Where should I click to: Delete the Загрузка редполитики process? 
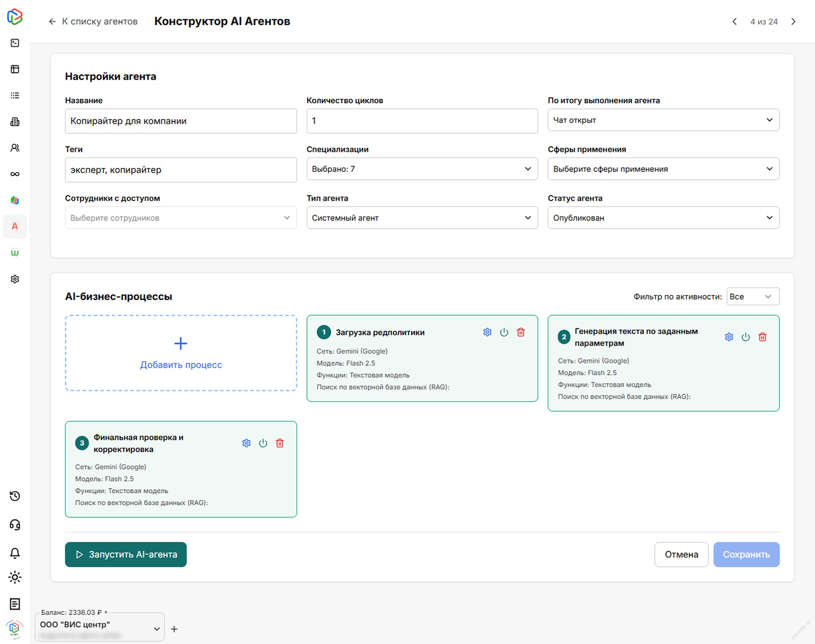pos(521,332)
